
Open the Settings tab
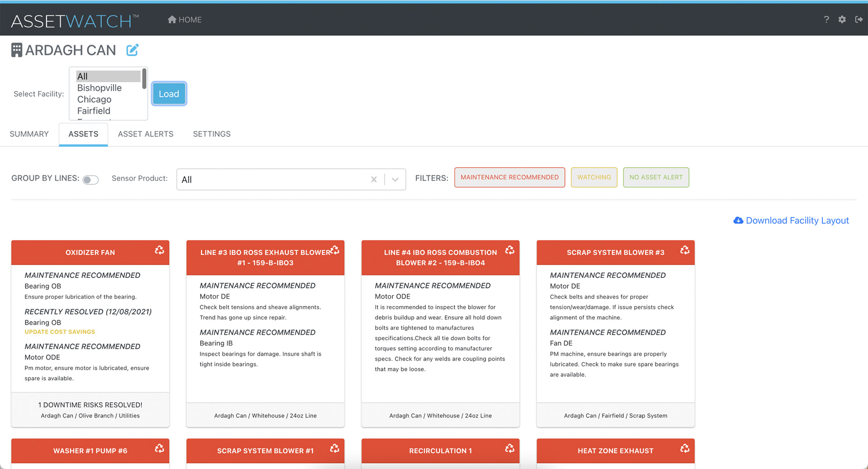[x=212, y=134]
